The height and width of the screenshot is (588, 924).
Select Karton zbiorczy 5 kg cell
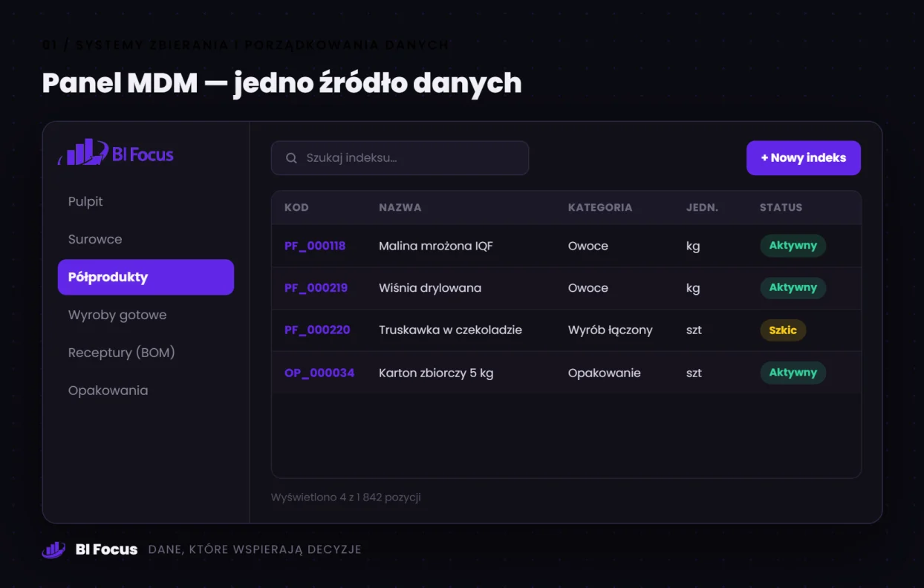[436, 373]
